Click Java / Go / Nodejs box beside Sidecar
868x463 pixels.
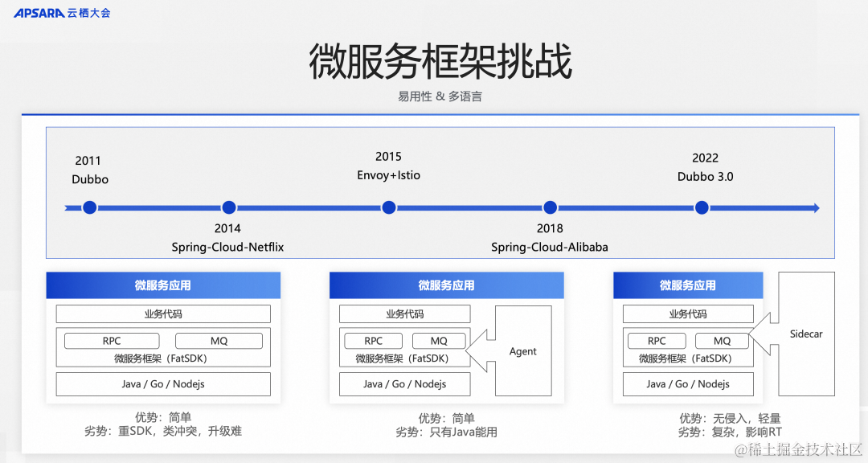688,383
